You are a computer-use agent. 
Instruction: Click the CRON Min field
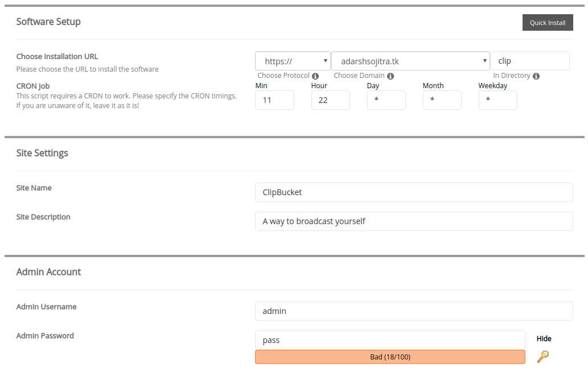(x=274, y=100)
